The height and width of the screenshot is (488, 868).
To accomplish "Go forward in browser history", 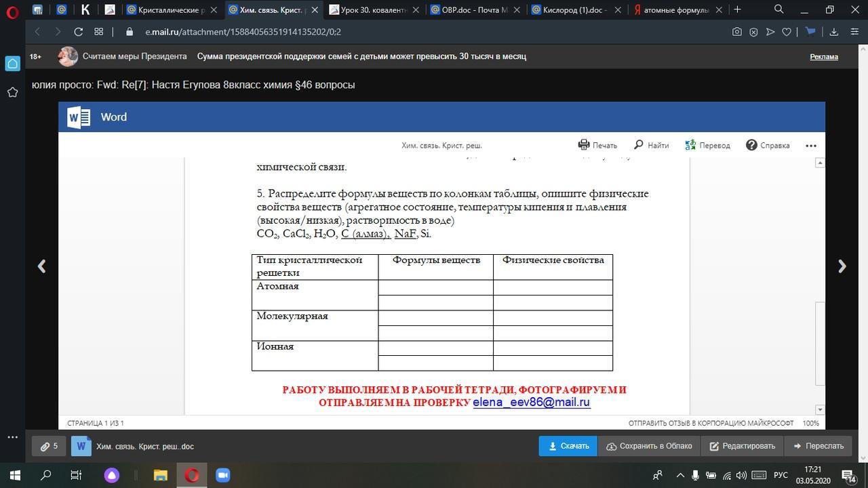I will [x=58, y=32].
